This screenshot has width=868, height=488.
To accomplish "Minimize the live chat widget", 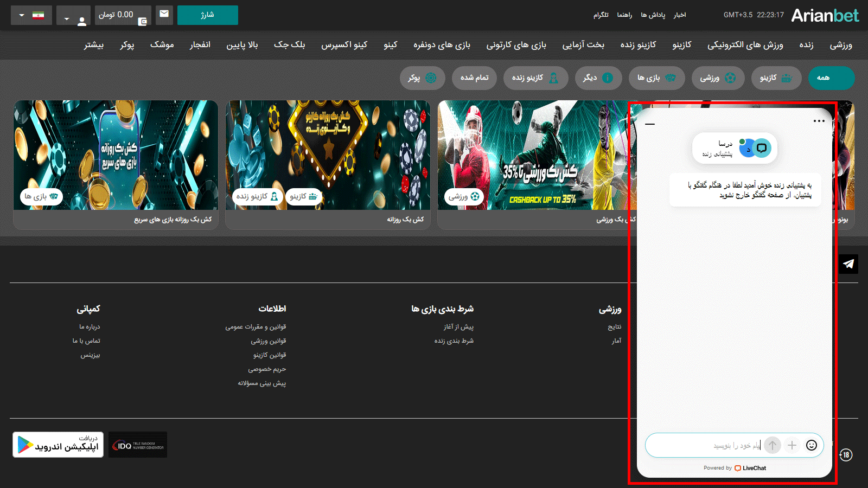I will pyautogui.click(x=650, y=124).
